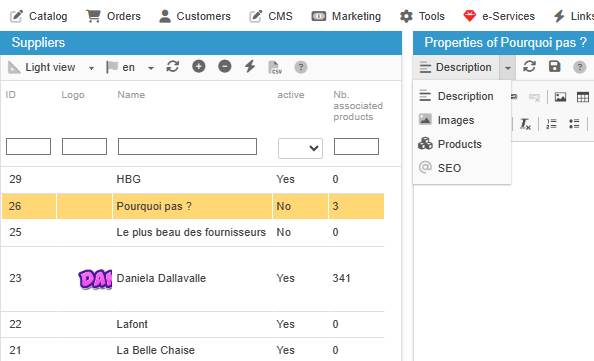
Task: Open the Tools menu
Action: pos(422,16)
